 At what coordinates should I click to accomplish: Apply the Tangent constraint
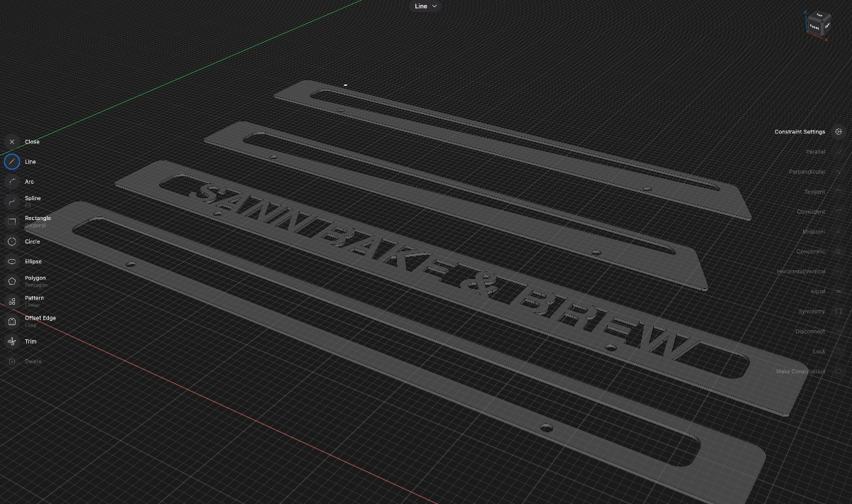(838, 192)
